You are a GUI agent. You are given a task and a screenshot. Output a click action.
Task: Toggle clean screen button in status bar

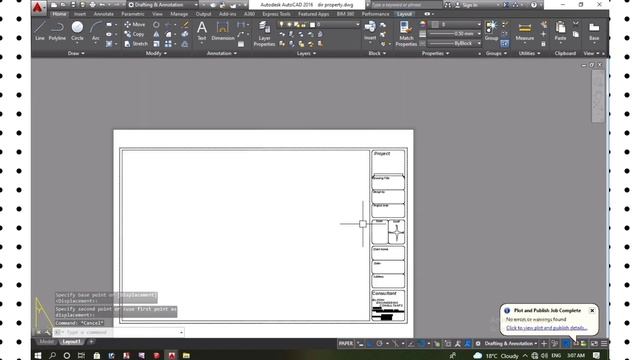pyautogui.click(x=594, y=344)
